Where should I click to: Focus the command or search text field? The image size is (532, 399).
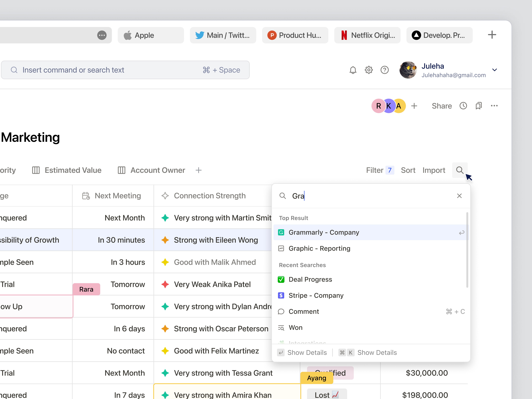tap(125, 70)
